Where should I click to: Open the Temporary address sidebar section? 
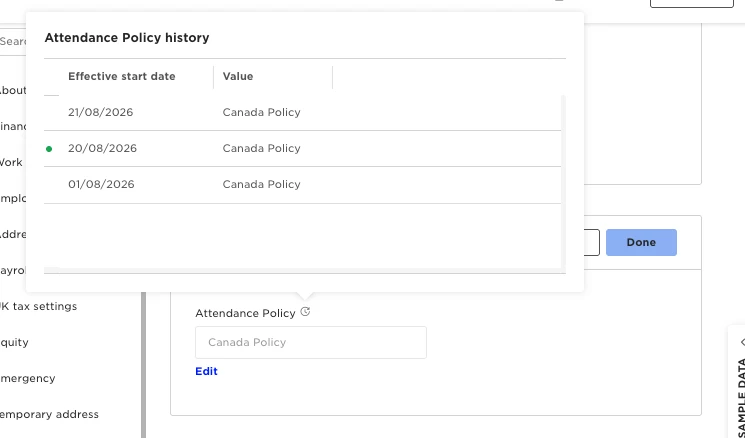point(49,414)
